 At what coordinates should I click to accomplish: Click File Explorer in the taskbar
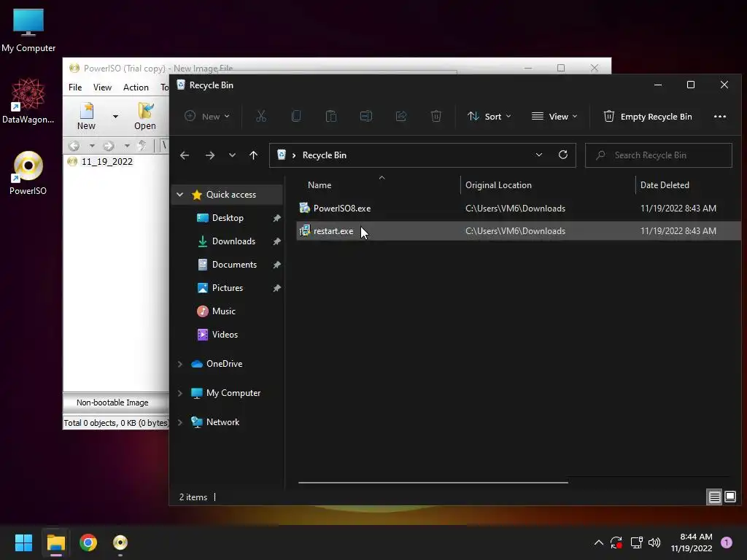pyautogui.click(x=55, y=542)
